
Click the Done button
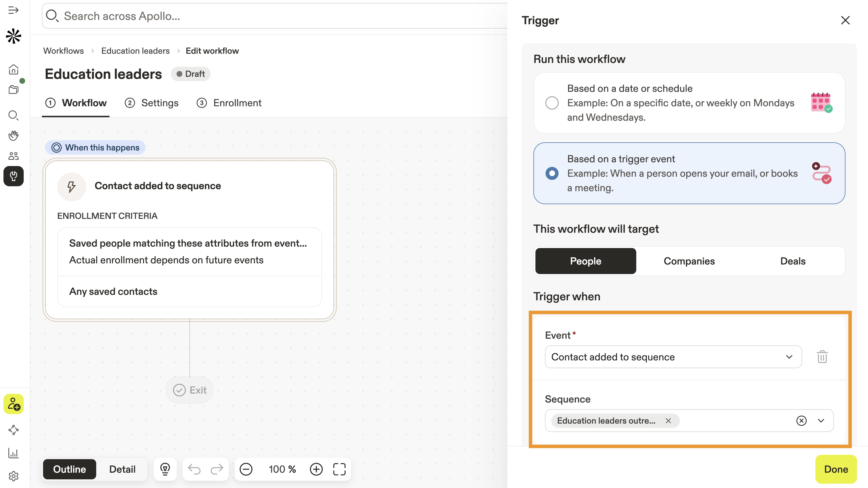[836, 469]
